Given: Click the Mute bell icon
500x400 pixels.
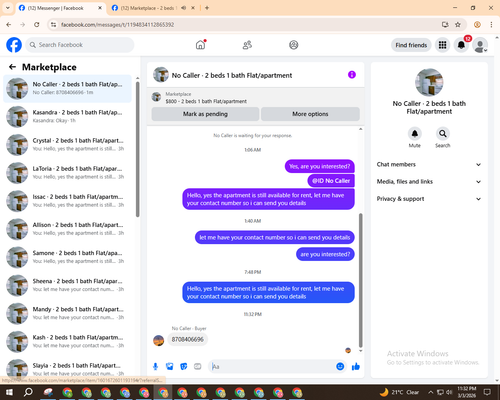Looking at the screenshot, I should [x=415, y=134].
